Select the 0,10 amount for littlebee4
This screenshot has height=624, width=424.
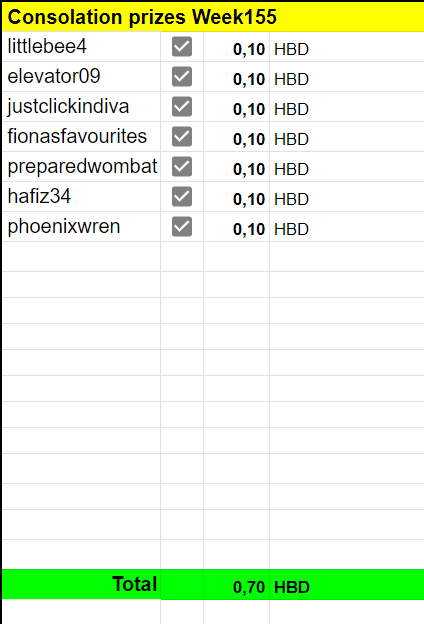point(236,47)
